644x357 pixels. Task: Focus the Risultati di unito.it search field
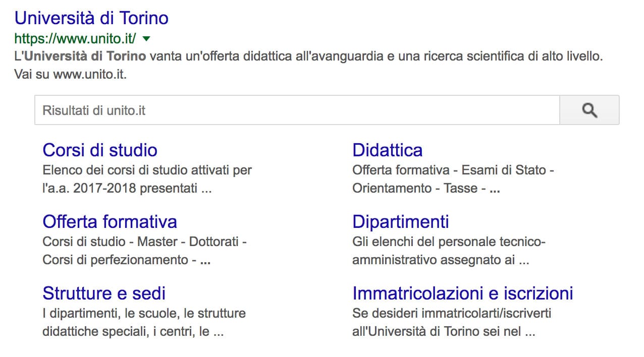coord(297,110)
